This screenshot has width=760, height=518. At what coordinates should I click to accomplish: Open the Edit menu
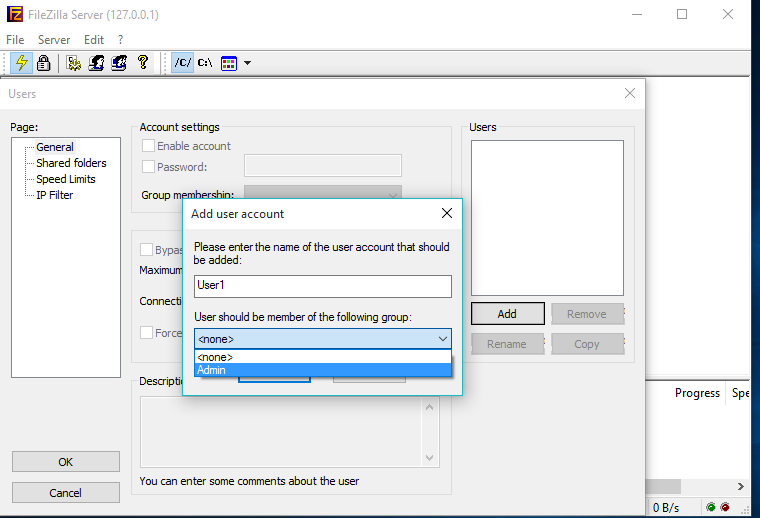[x=94, y=40]
